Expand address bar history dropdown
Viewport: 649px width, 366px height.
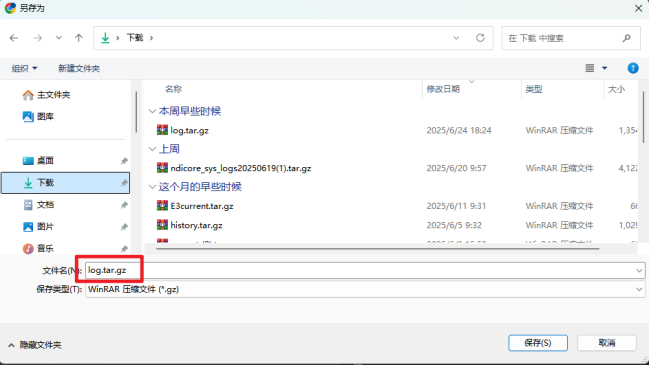tap(456, 38)
